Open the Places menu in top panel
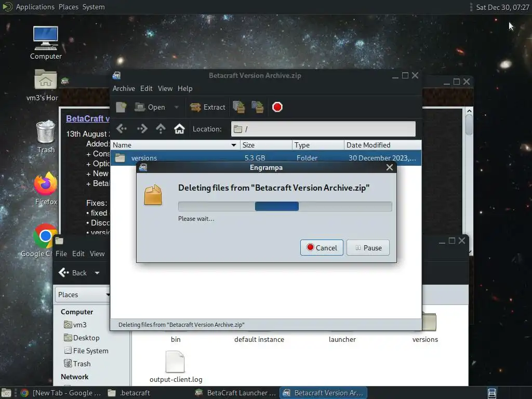This screenshot has width=532, height=399. 68,7
